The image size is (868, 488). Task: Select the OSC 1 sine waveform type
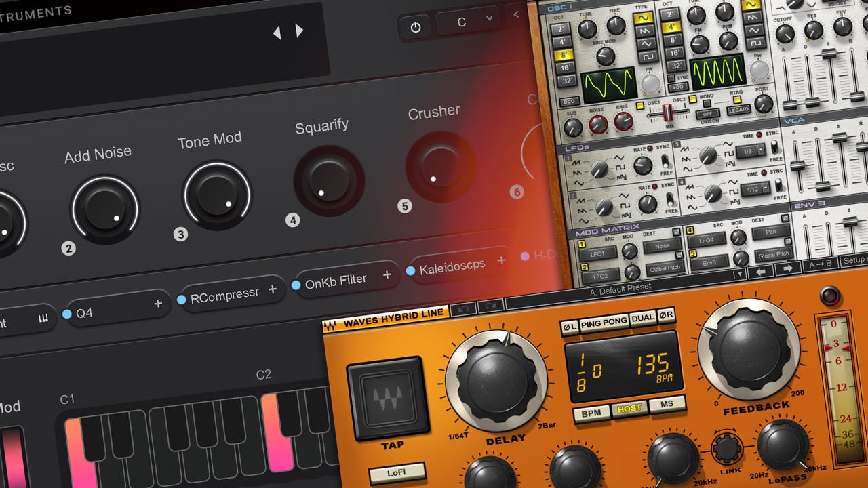pos(643,16)
